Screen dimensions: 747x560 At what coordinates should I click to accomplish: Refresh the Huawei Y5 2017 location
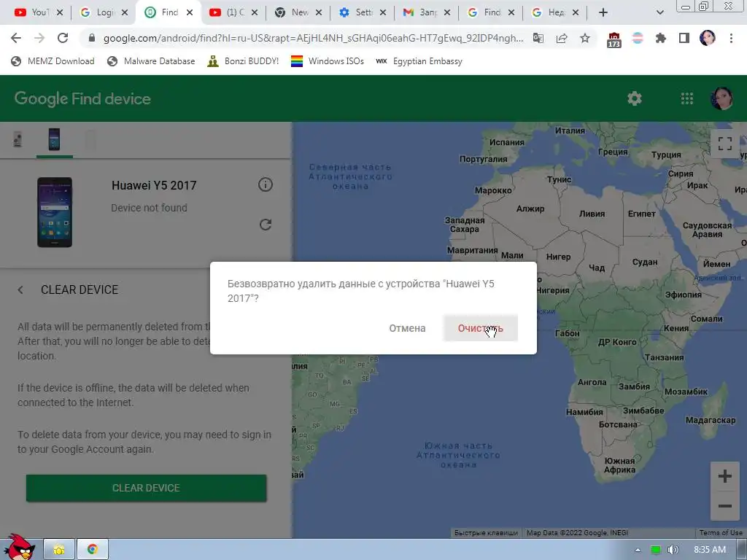[266, 225]
